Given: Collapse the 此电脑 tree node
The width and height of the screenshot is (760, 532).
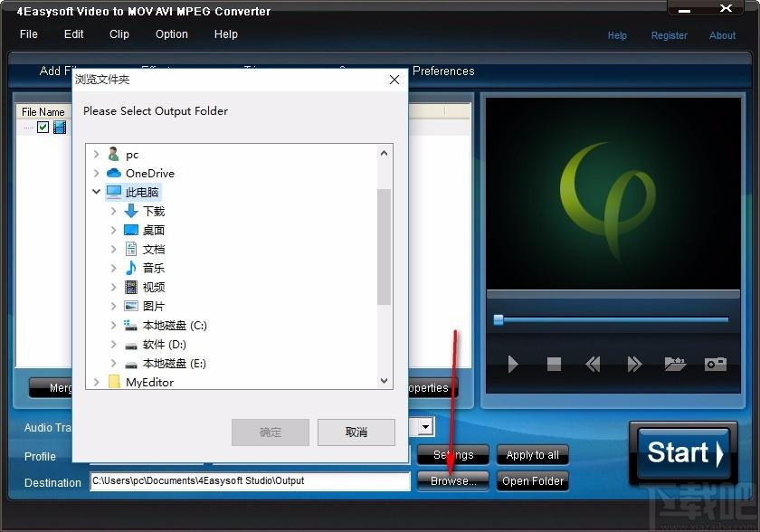Looking at the screenshot, I should (96, 192).
